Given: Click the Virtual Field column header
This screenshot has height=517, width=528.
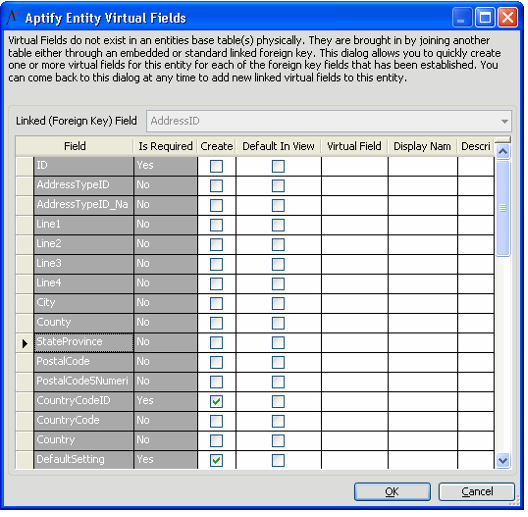Looking at the screenshot, I should coord(355,146).
